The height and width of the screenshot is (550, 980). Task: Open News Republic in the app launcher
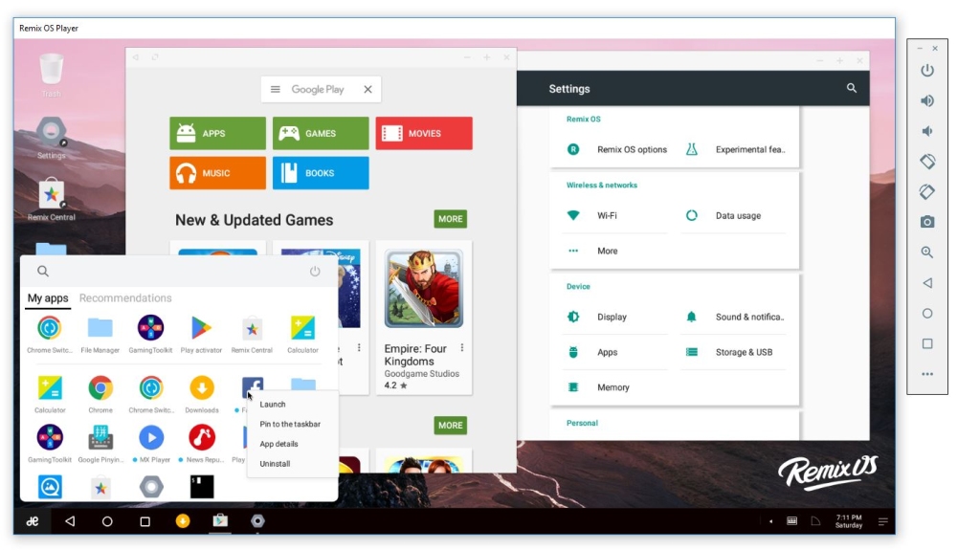click(x=202, y=443)
